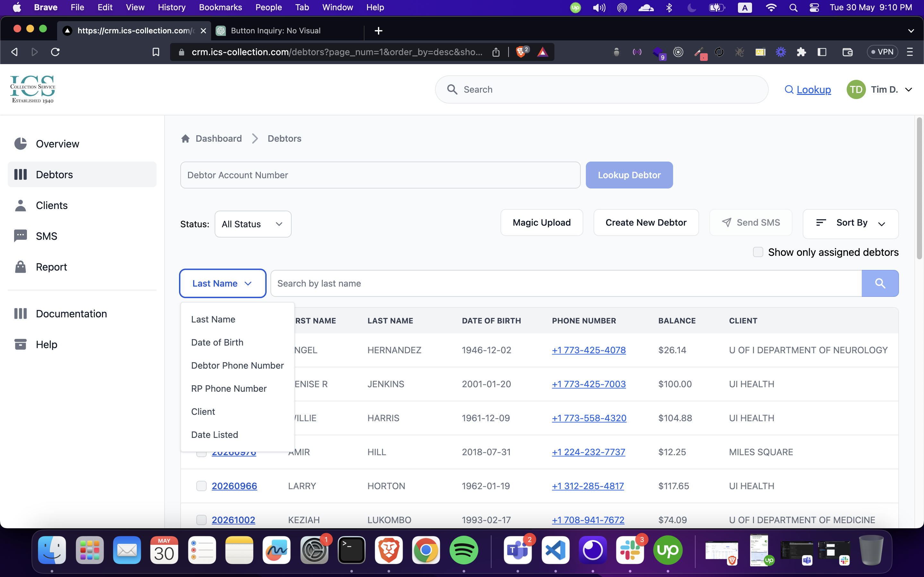Bookmark this page using the bookmark icon
The width and height of the screenshot is (924, 577).
coord(156,52)
